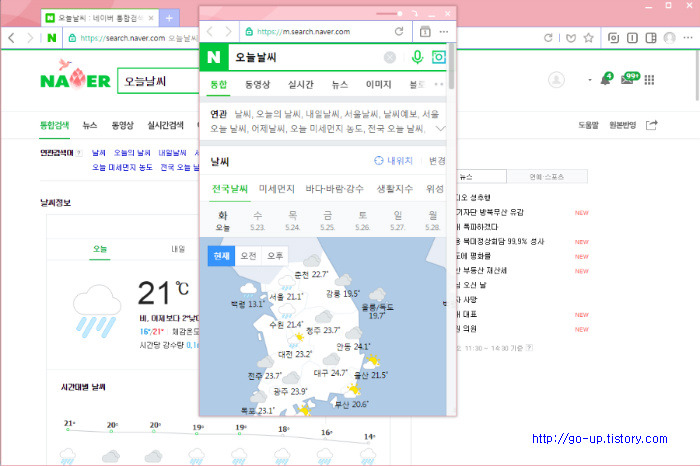Select the 수 5.23 forecast day
This screenshot has width=700, height=466.
point(258,221)
